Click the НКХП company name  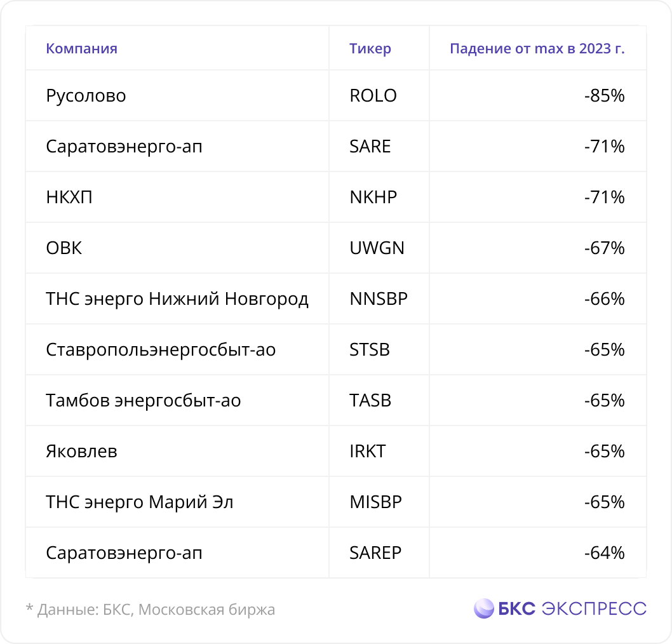[69, 197]
